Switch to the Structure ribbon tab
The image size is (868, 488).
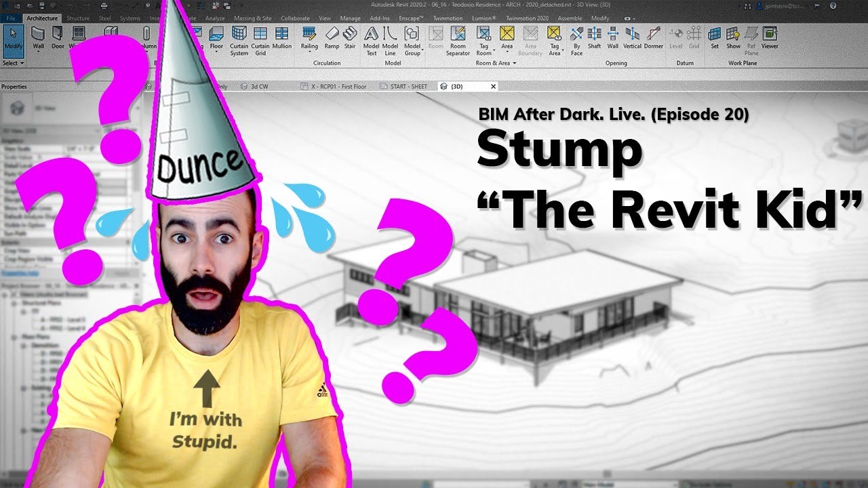pos(79,18)
